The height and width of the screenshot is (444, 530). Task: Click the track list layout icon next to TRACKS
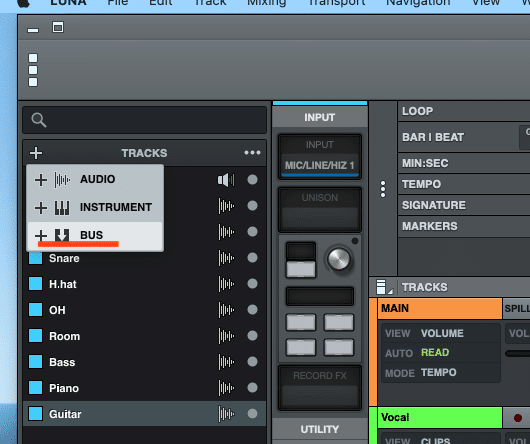(381, 287)
